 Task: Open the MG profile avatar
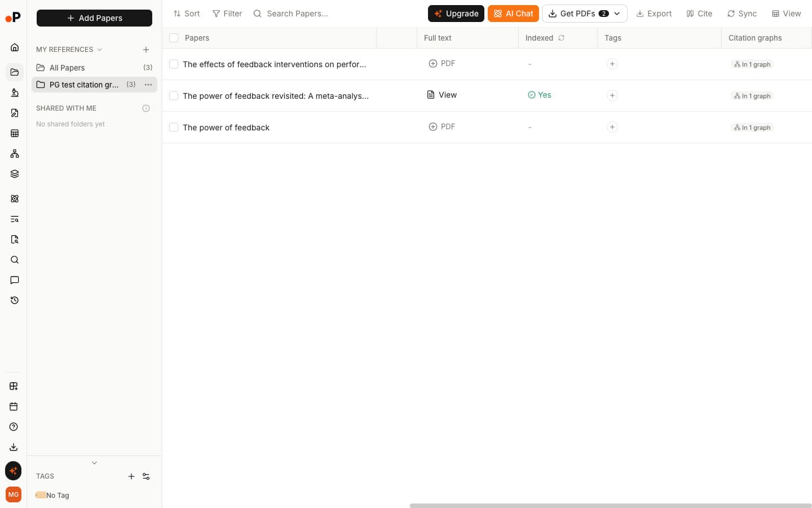pyautogui.click(x=14, y=494)
